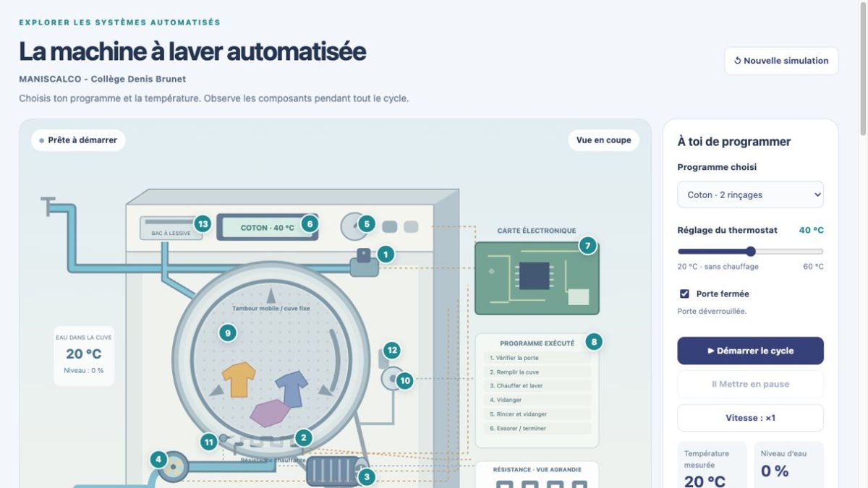
Task: Change speed with Vitesse : ×1 button
Action: tap(750, 418)
